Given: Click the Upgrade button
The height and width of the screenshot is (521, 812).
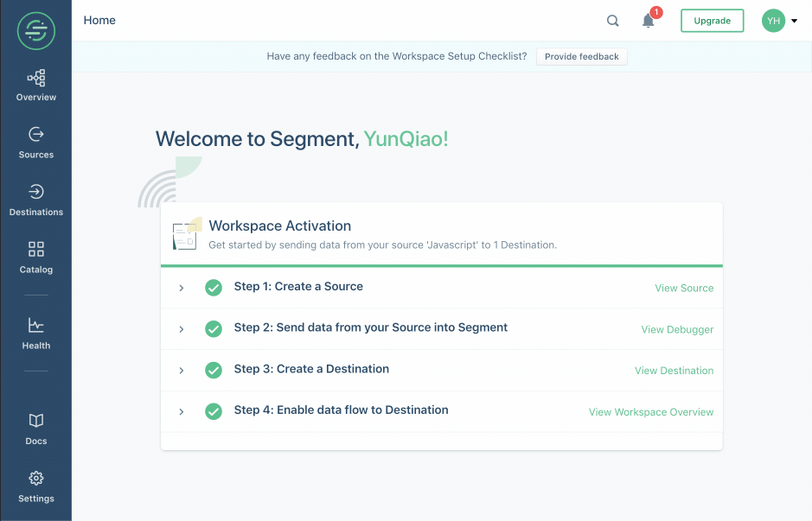Looking at the screenshot, I should [x=712, y=21].
